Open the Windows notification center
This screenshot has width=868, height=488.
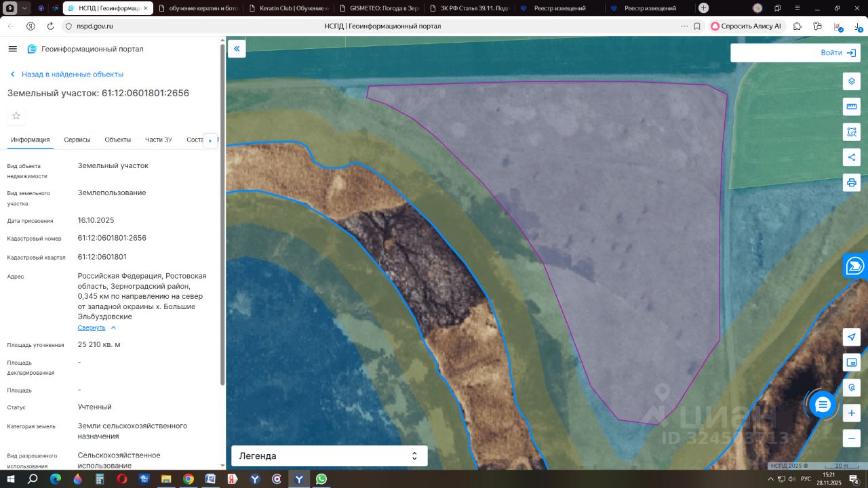pyautogui.click(x=854, y=479)
